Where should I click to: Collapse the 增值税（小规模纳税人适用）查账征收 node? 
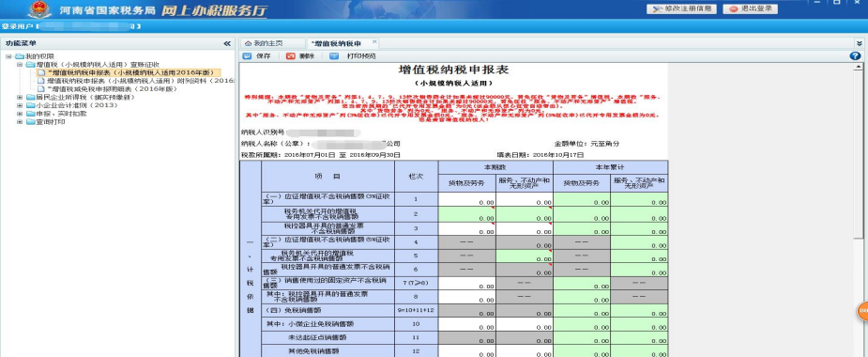click(20, 65)
